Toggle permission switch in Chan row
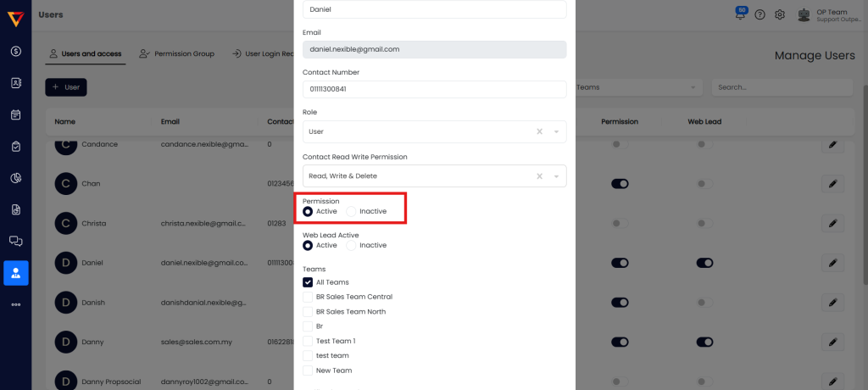Image resolution: width=868 pixels, height=390 pixels. pyautogui.click(x=620, y=183)
